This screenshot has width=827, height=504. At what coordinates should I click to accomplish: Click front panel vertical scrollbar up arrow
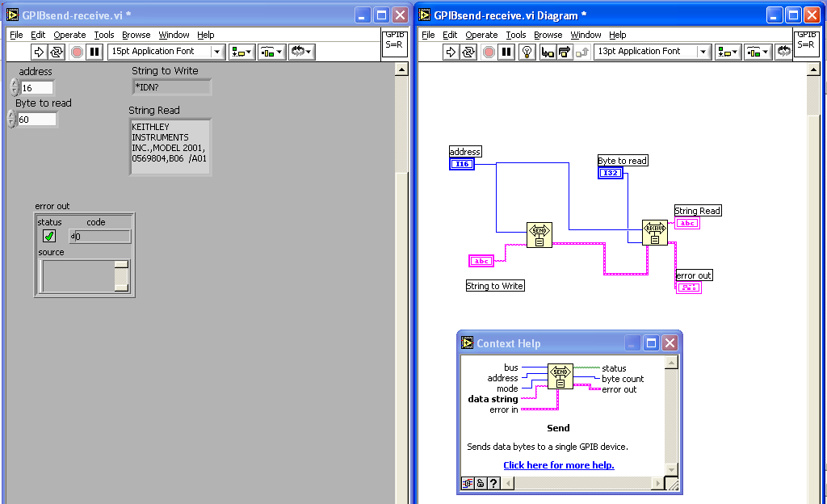pyautogui.click(x=401, y=69)
